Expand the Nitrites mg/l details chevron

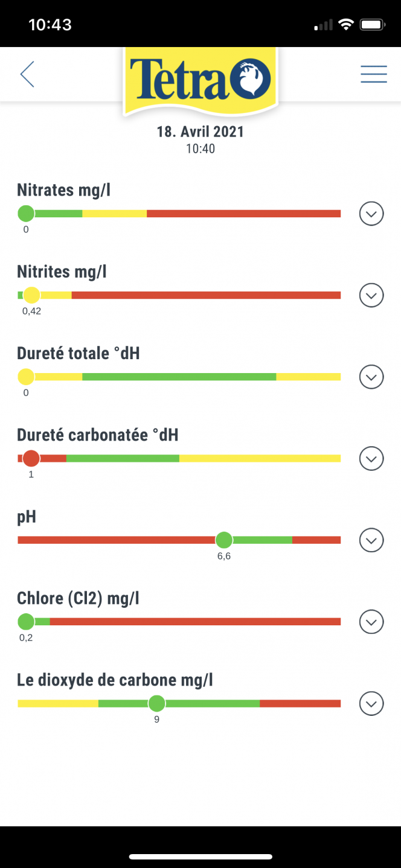[371, 295]
